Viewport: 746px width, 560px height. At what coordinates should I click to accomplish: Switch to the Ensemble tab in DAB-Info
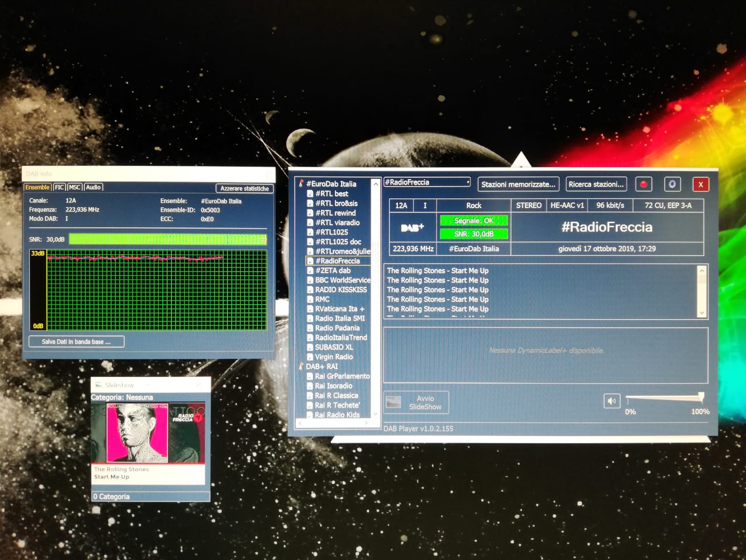coord(37,187)
